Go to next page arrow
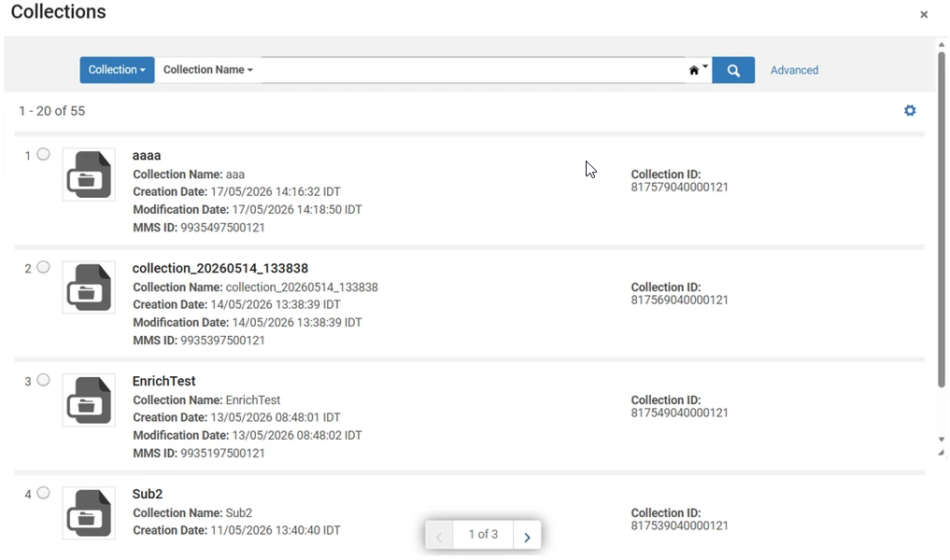950x560 pixels. pos(527,536)
